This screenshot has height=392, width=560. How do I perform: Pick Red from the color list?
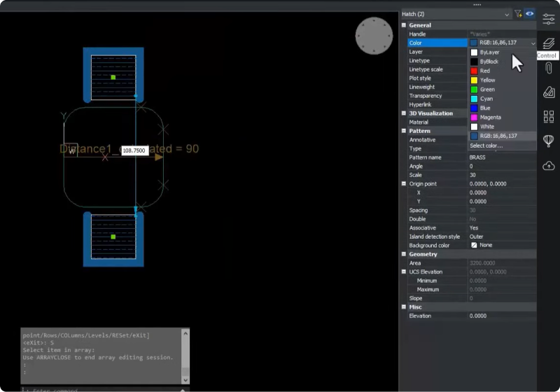[x=502, y=71]
